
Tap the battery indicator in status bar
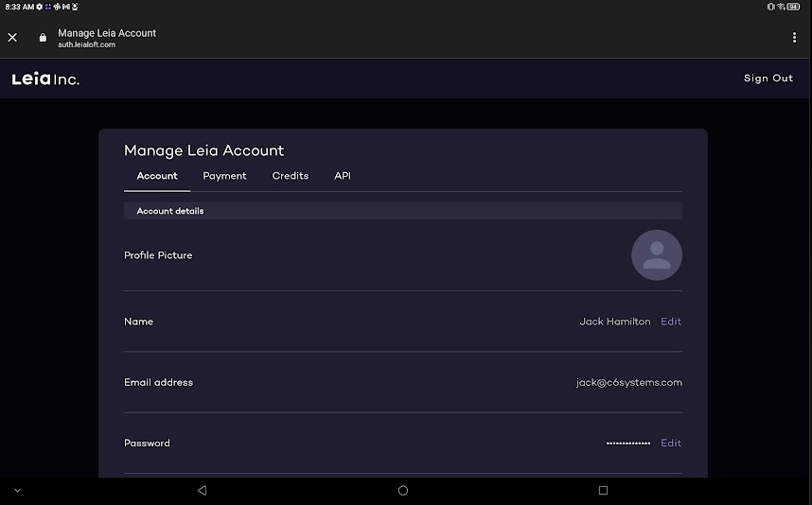(x=793, y=7)
